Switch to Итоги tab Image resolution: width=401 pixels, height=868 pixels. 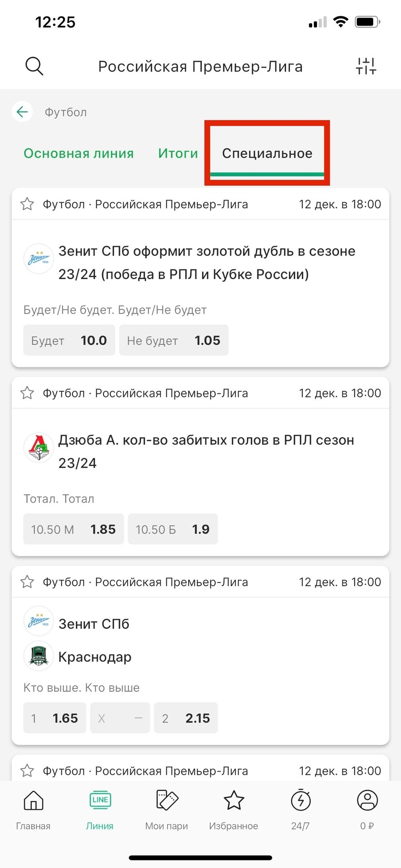coord(178,154)
